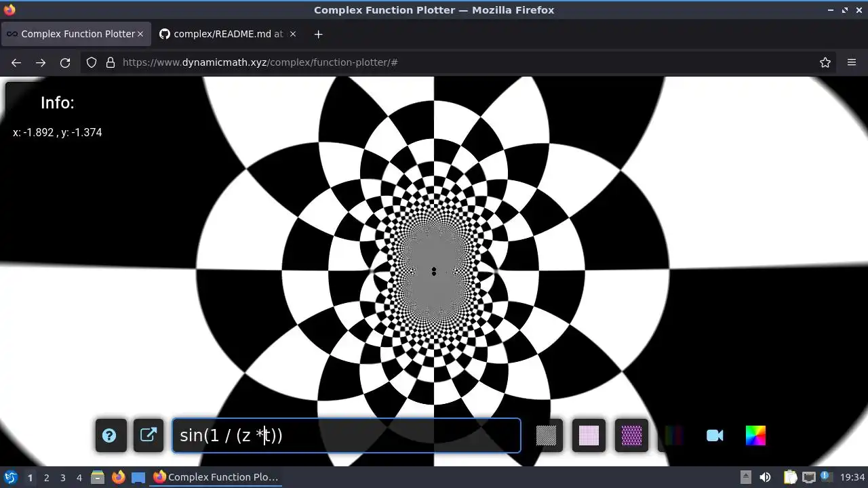
Task: Select the black and white checkerboard plot style
Action: click(546, 436)
